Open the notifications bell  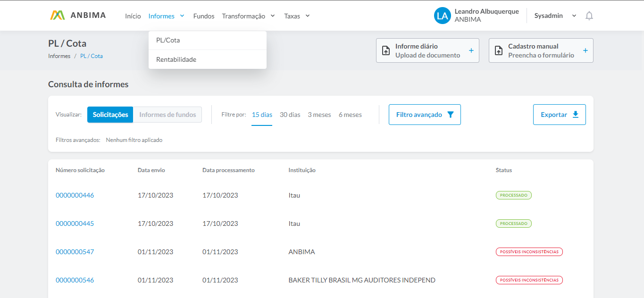click(589, 16)
